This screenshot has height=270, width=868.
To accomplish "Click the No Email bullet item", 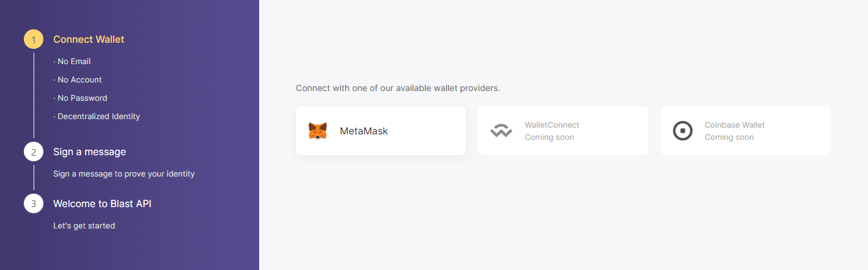I will (72, 62).
